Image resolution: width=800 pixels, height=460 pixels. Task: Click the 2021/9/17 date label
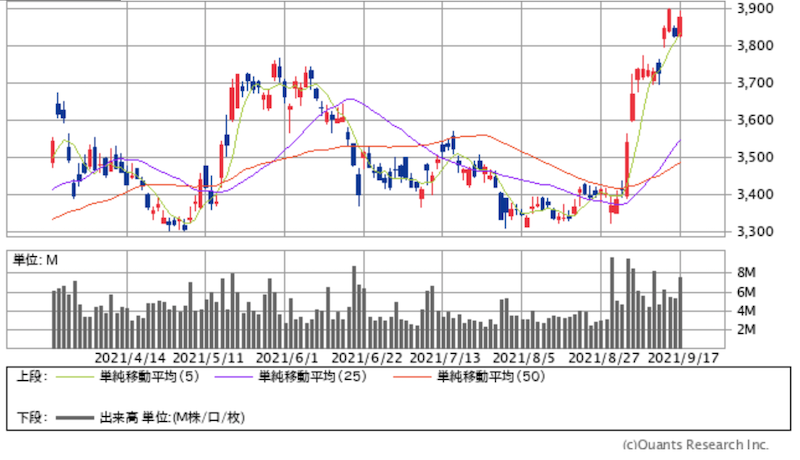[683, 358]
